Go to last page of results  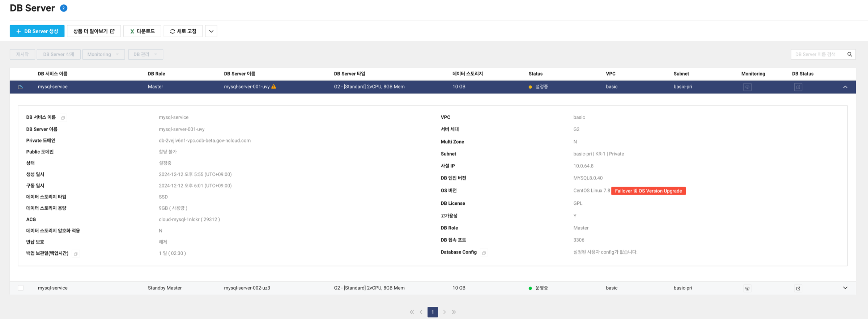pyautogui.click(x=454, y=312)
